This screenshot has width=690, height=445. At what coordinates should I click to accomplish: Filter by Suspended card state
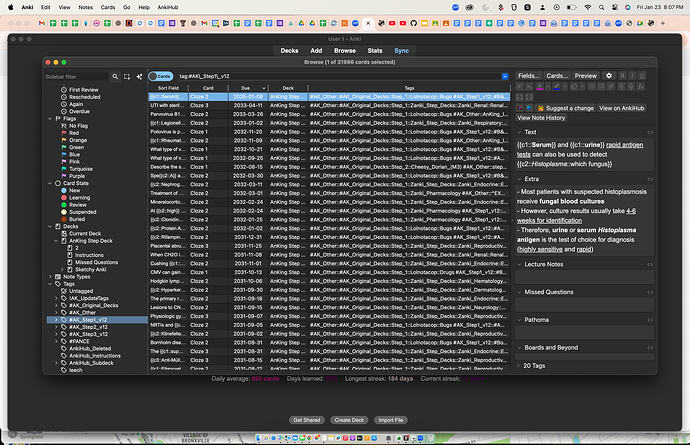(x=82, y=212)
